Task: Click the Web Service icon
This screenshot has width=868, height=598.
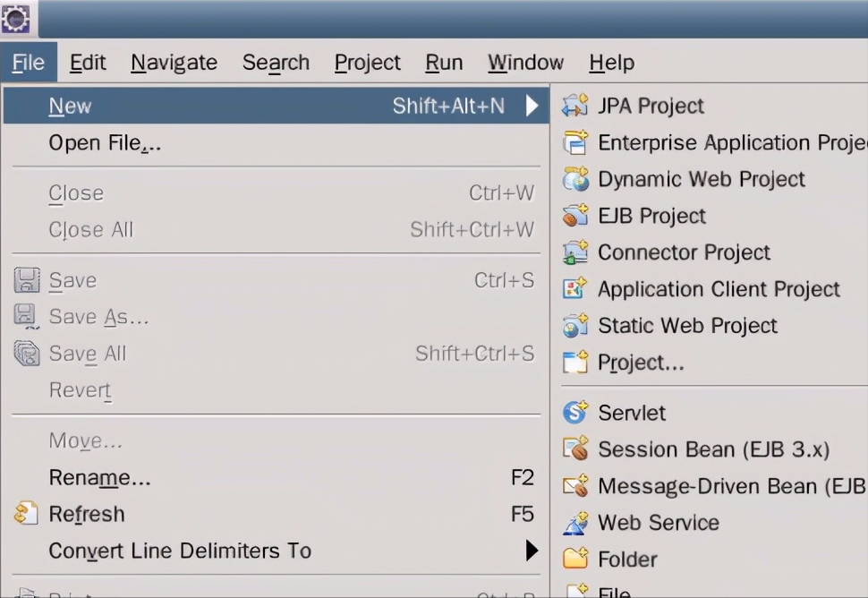Action: (575, 523)
